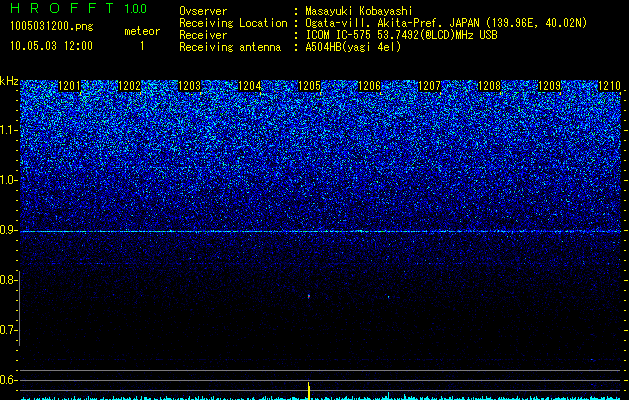Viewport: 629px width, 400px height.
Task: Click the observer name Masayuki Kobayashi
Action: pos(359,11)
